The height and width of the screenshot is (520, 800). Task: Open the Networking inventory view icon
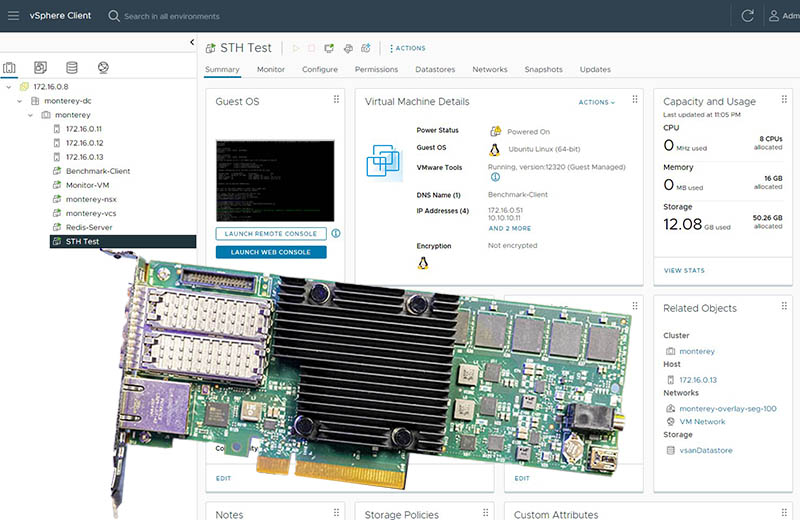[x=102, y=68]
